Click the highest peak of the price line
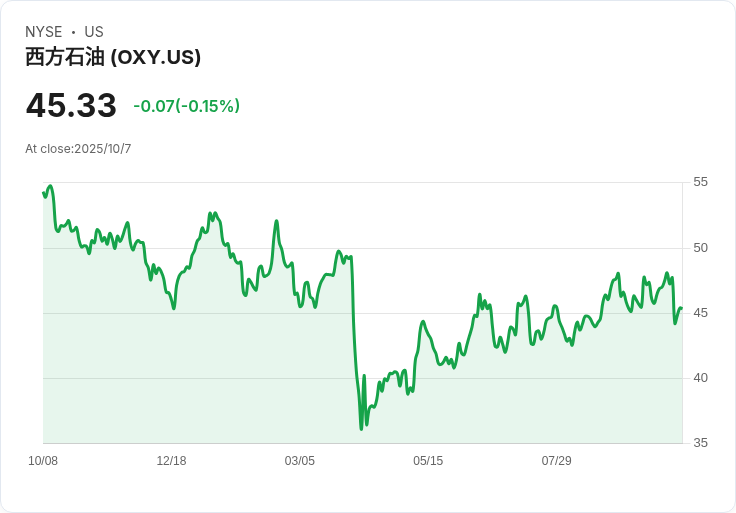 [50, 186]
